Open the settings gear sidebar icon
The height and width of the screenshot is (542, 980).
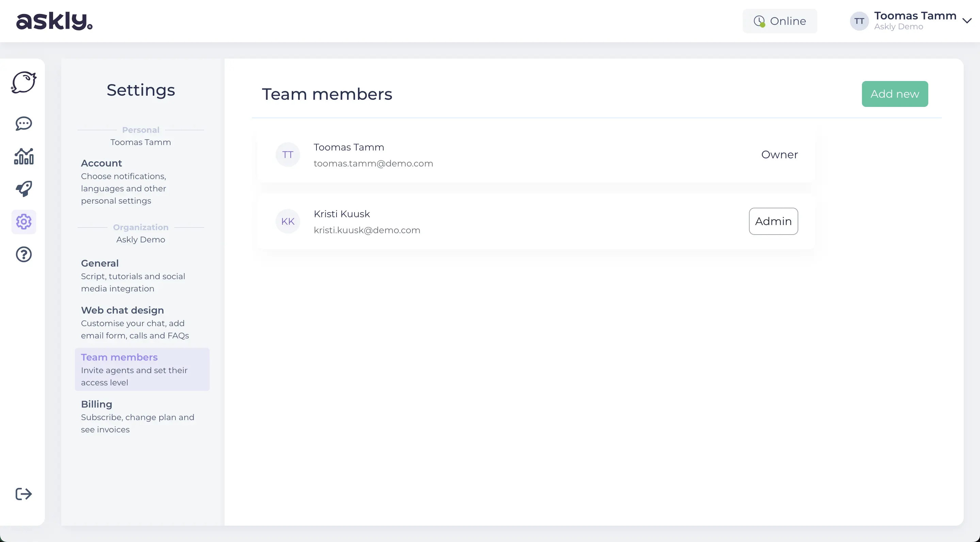click(23, 221)
